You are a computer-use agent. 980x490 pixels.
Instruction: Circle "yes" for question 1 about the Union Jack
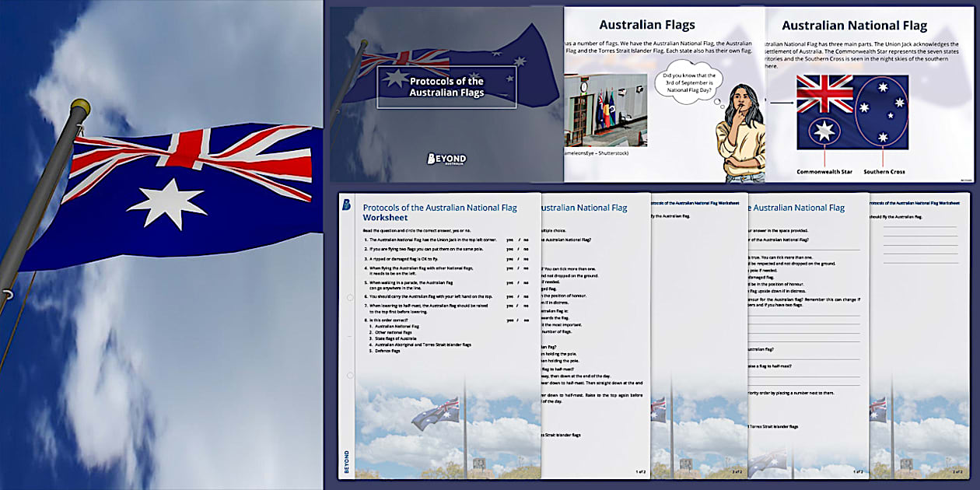click(509, 240)
